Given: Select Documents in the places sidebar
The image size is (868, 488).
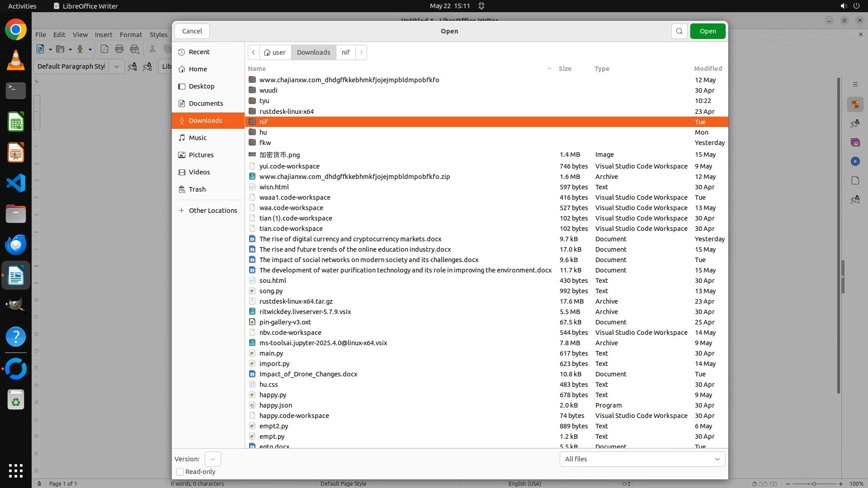Looking at the screenshot, I should [x=206, y=103].
